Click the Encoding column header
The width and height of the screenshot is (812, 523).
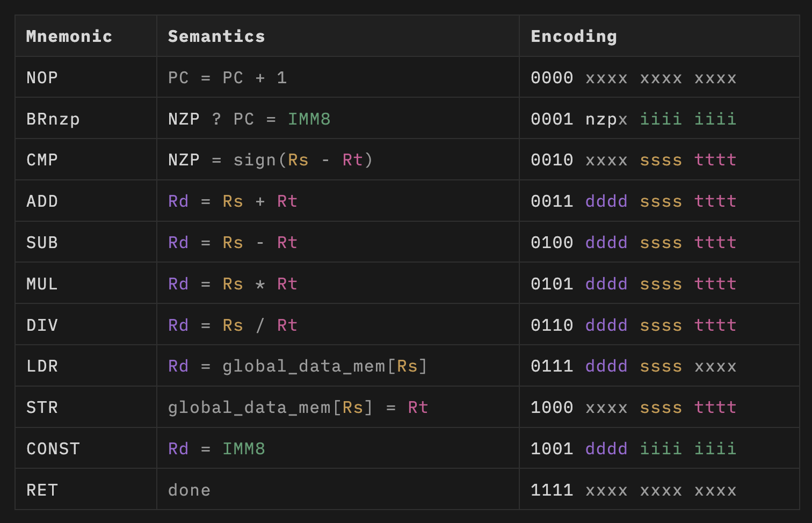click(x=574, y=36)
